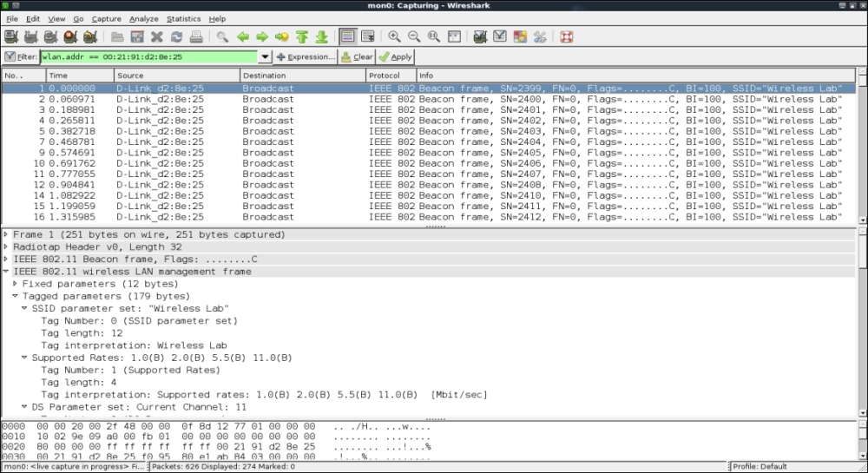Click 'Profile: Default' in status bar
This screenshot has width=868, height=473.
759,466
